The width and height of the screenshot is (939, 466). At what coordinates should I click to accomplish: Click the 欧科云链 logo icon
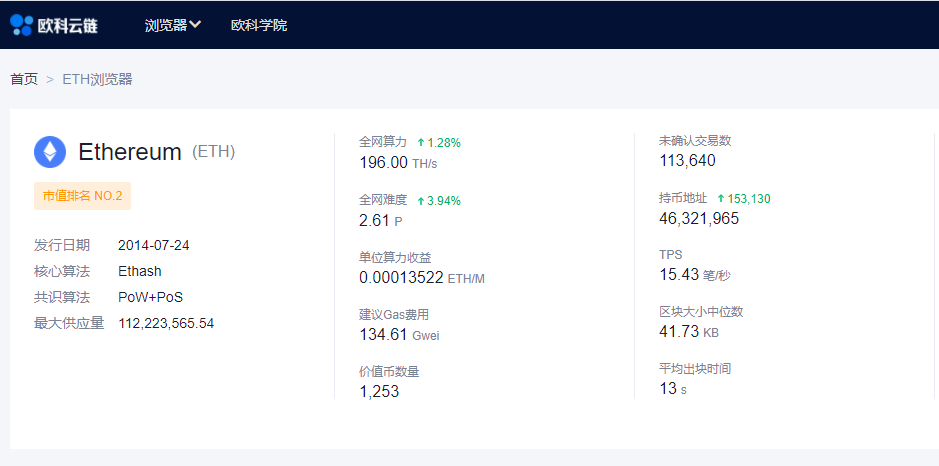pyautogui.click(x=21, y=25)
